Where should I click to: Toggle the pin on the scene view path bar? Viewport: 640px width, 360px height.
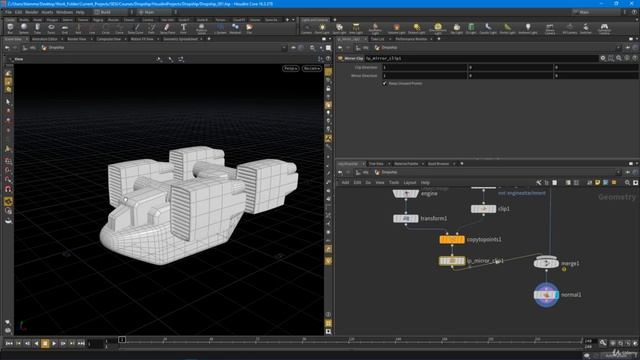[x=293, y=48]
